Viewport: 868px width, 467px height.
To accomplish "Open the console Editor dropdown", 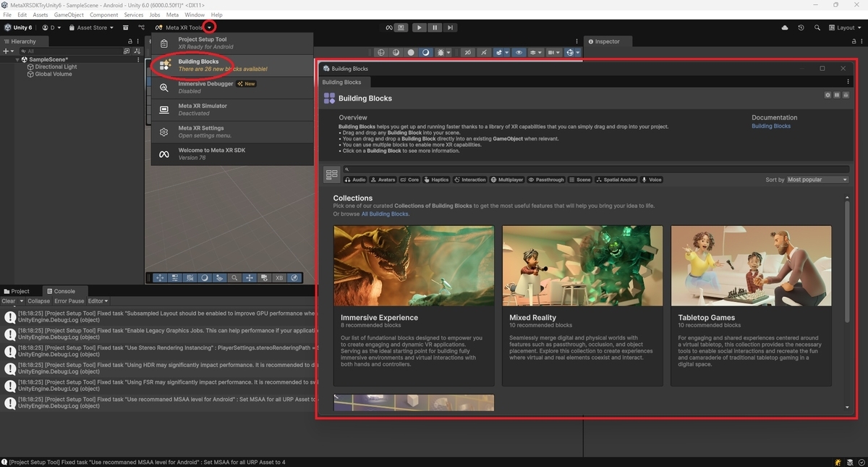I will coord(98,301).
